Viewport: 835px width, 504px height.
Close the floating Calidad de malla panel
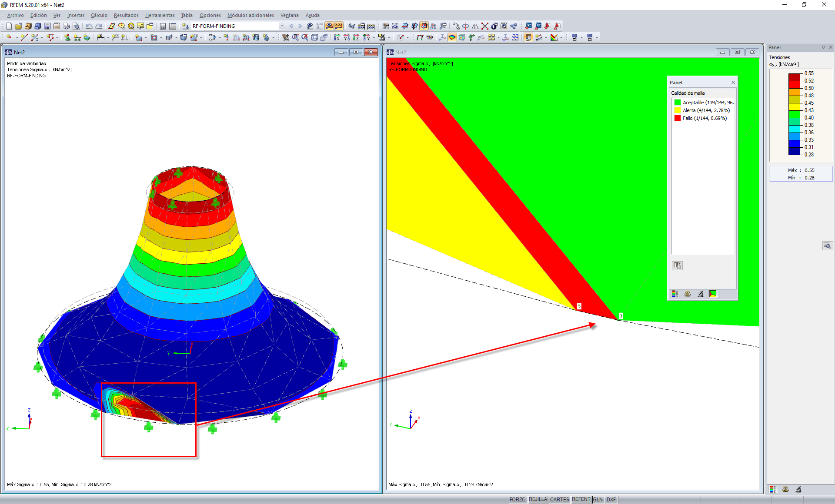click(x=733, y=82)
